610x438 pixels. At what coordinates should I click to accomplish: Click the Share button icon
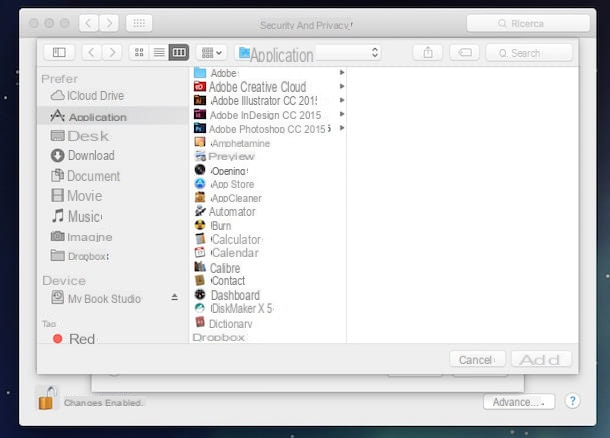(x=428, y=52)
